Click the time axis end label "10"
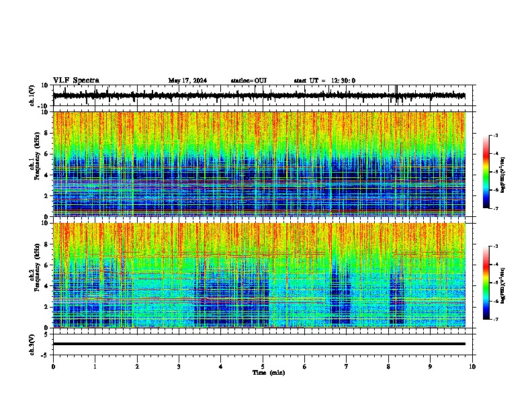 tap(472, 367)
